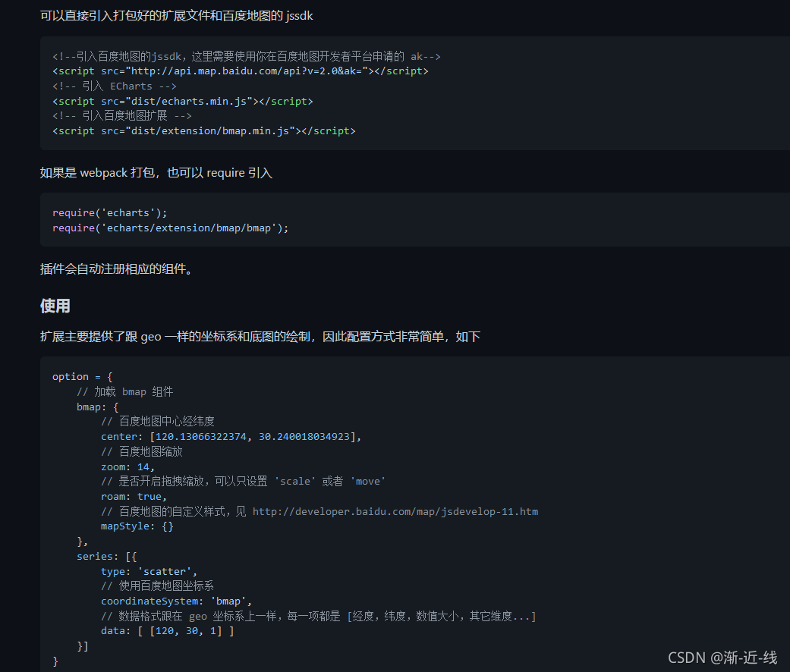This screenshot has width=790, height=672.
Task: Click the sentence '插件会自动注册相应的组件。'
Action: coord(117,268)
